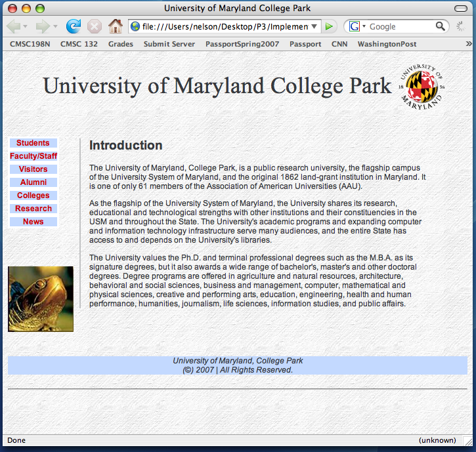
Task: Open the Passport bookmark
Action: tap(305, 44)
